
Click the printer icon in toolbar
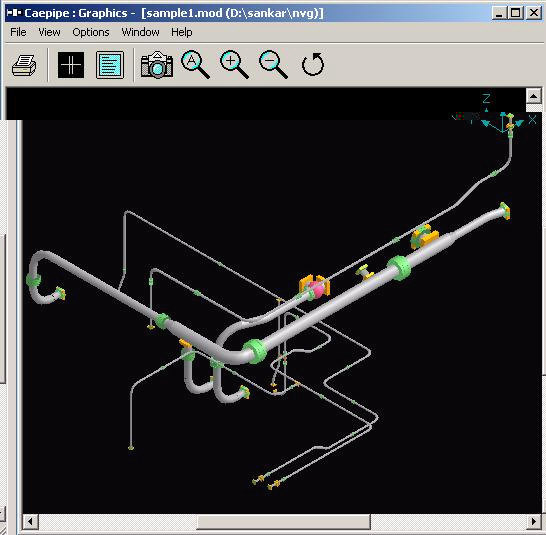point(24,65)
